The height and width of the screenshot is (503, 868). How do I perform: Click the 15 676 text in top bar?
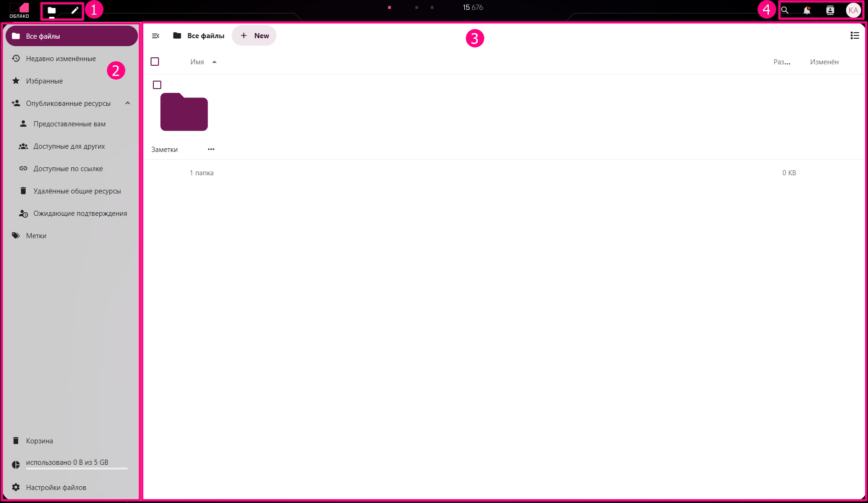click(473, 7)
